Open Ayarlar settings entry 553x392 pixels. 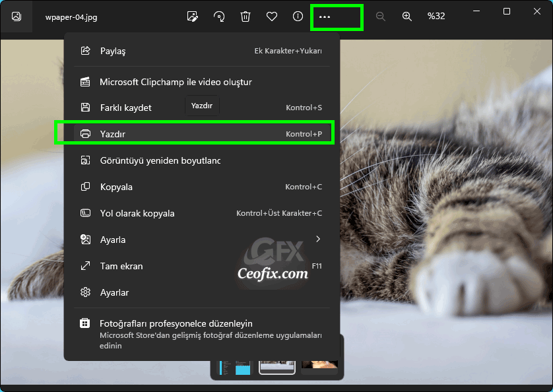click(202, 292)
